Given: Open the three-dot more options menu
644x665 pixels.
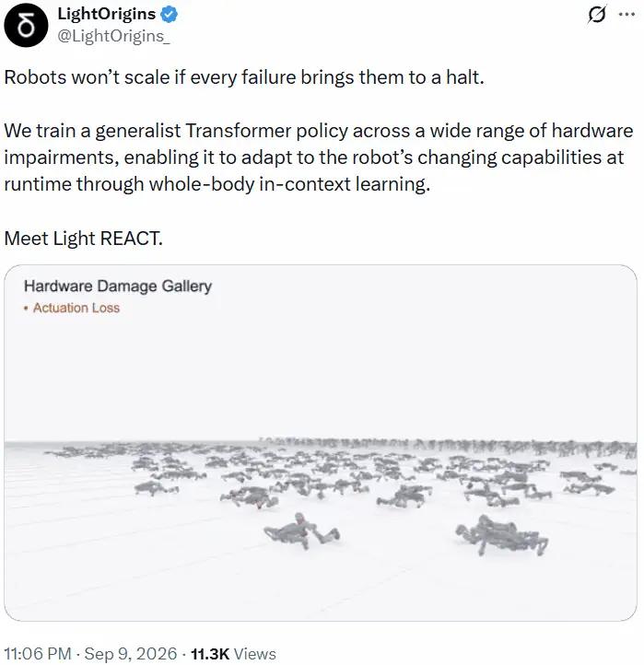Looking at the screenshot, I should point(626,14).
